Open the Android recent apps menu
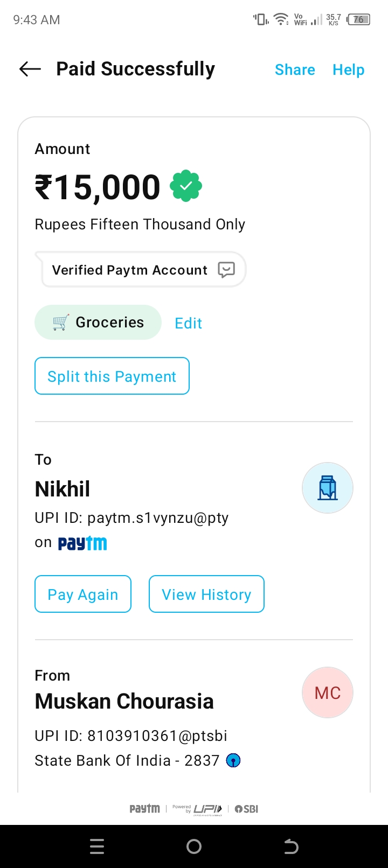Viewport: 388px width, 868px height. (97, 846)
